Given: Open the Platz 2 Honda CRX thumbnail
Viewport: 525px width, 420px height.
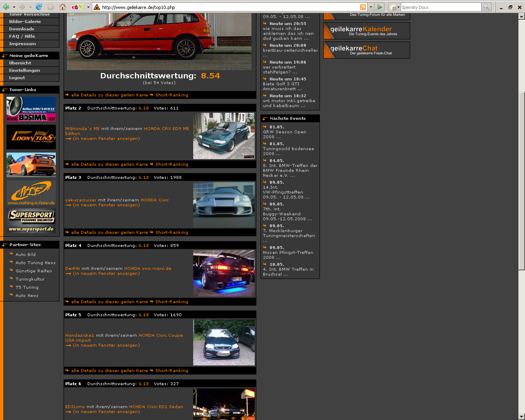Looking at the screenshot, I should [224, 136].
